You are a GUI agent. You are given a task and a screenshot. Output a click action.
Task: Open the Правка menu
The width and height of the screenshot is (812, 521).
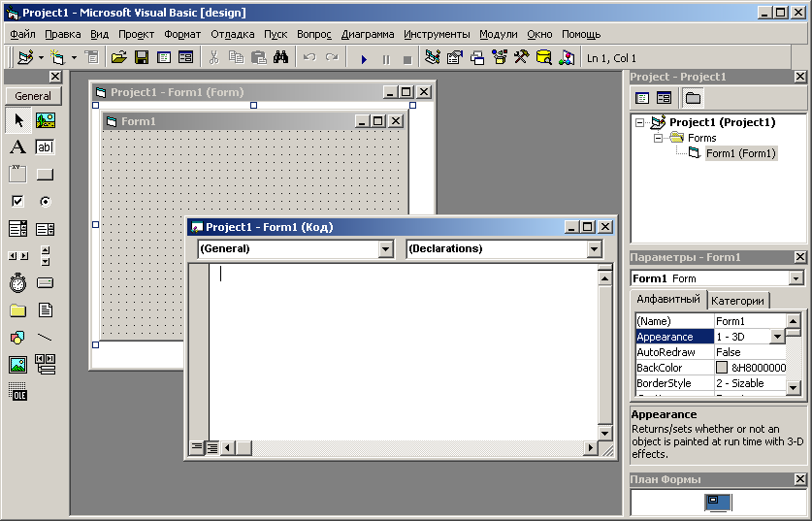(x=63, y=34)
